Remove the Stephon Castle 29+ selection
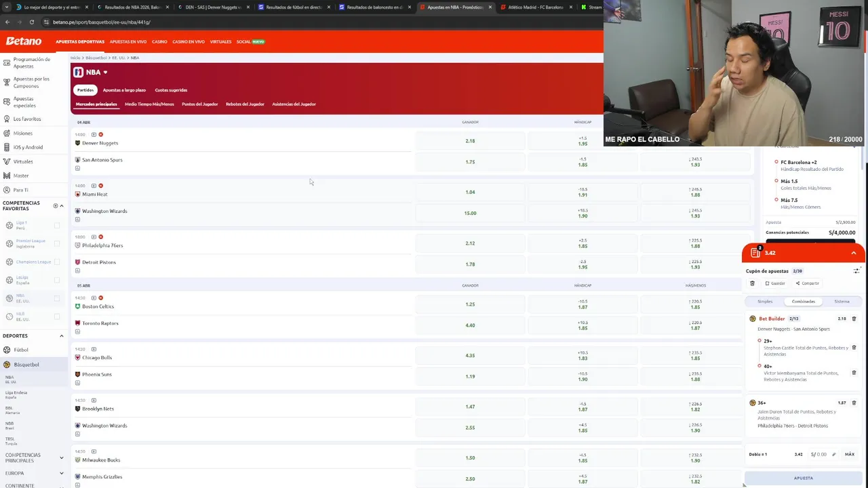 (854, 348)
